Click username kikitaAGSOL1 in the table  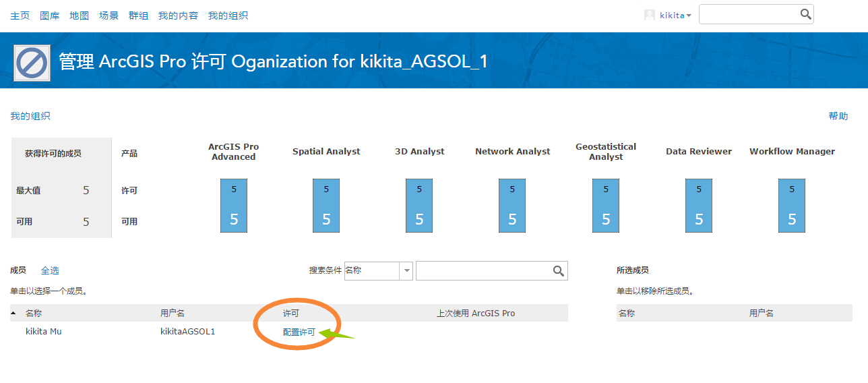click(188, 332)
